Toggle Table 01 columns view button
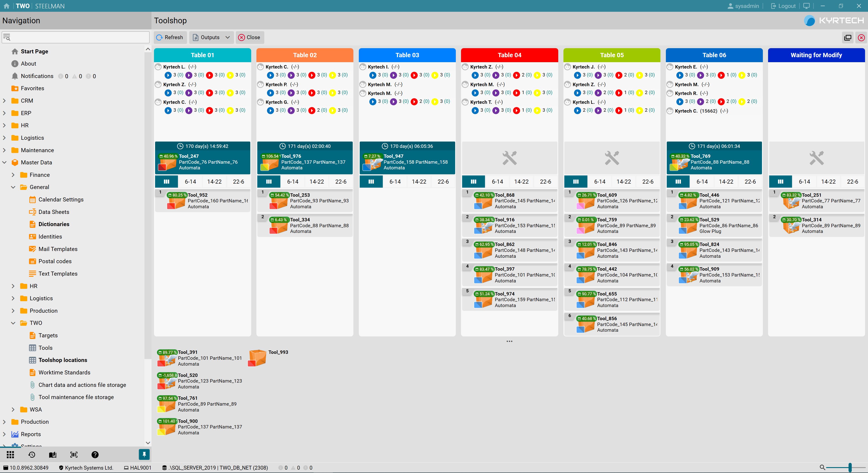The height and width of the screenshot is (473, 868). click(x=166, y=182)
